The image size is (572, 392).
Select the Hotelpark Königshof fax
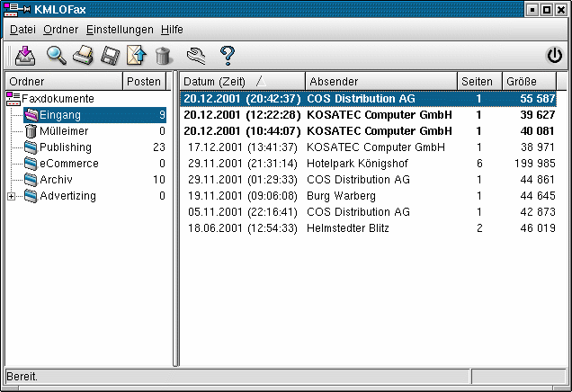[x=369, y=164]
